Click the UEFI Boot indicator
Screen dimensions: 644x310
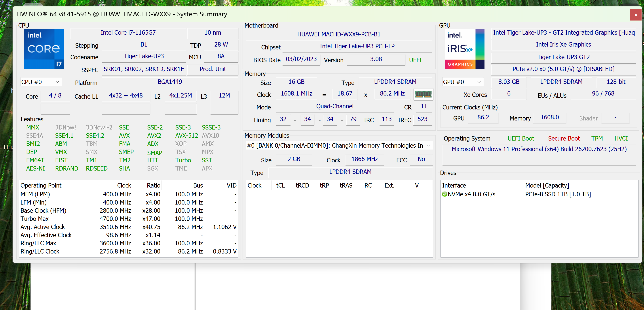[x=521, y=139]
